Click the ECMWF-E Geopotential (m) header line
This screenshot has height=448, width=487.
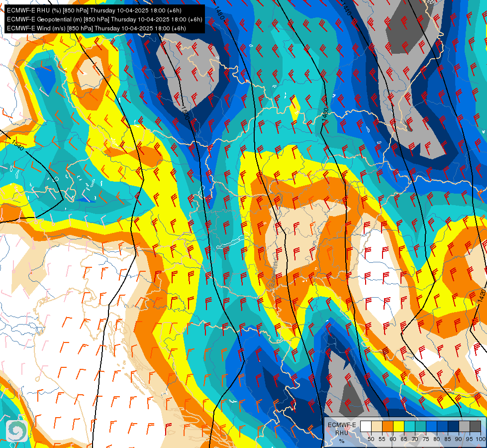coord(104,19)
